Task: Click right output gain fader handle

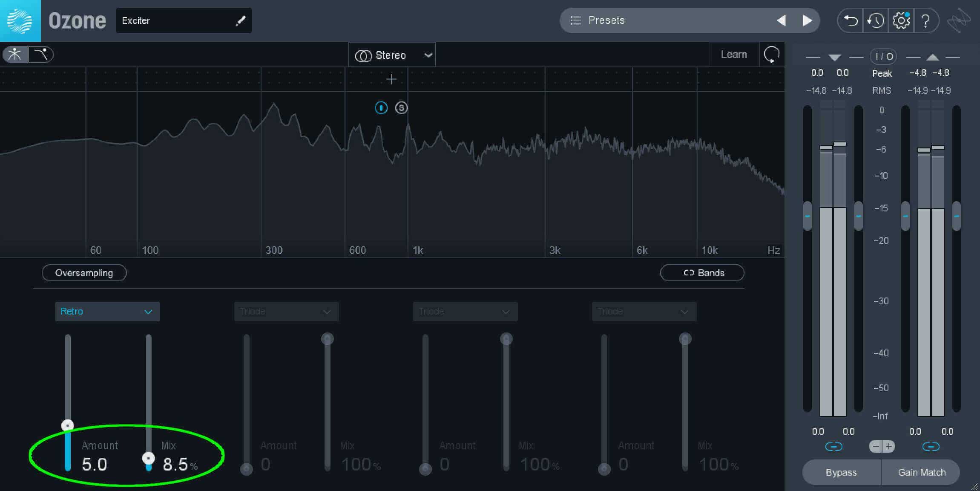Action: (x=956, y=216)
